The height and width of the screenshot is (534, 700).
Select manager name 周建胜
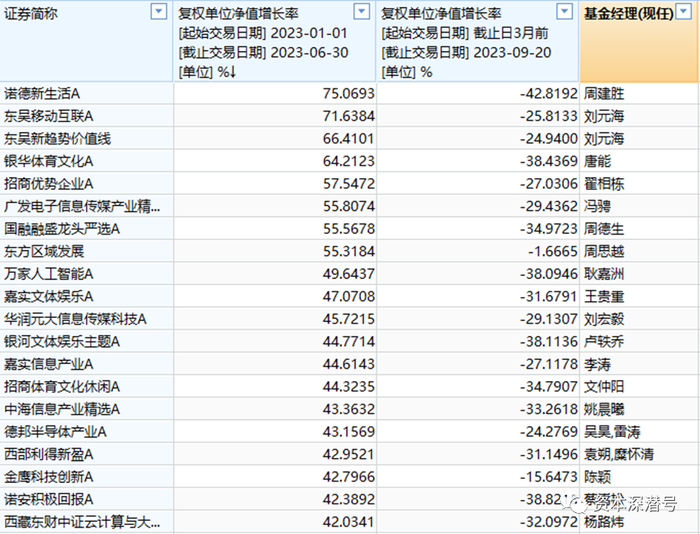[x=604, y=94]
